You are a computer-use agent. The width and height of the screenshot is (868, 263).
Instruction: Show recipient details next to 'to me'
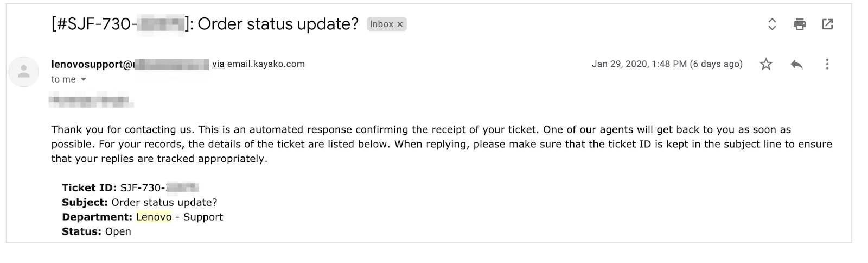point(84,79)
